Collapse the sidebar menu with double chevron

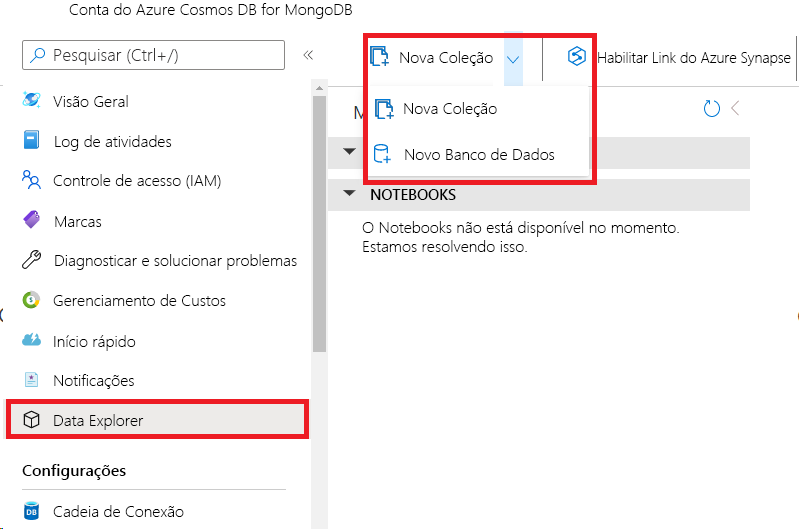click(x=308, y=56)
